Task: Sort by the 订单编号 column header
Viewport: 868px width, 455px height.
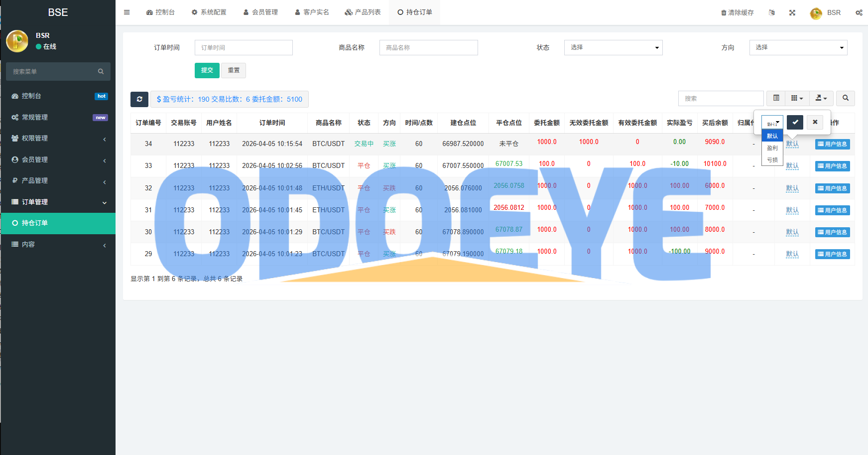Action: click(148, 123)
